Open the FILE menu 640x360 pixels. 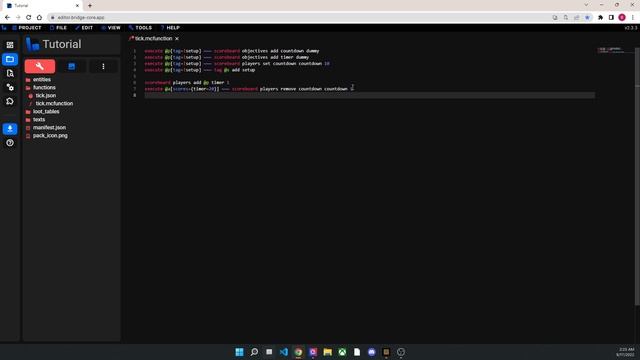58,28
